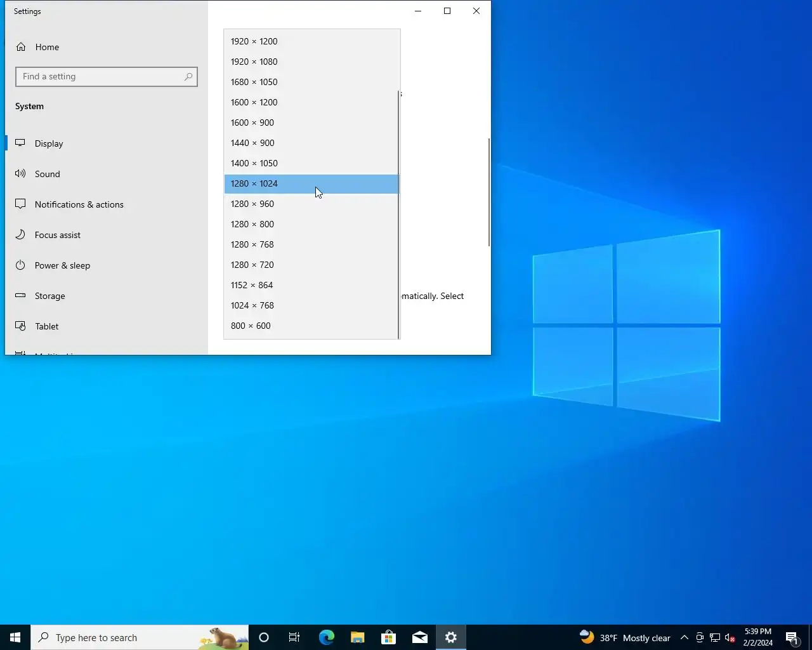Click the magnifier icon in settings search

coord(188,77)
